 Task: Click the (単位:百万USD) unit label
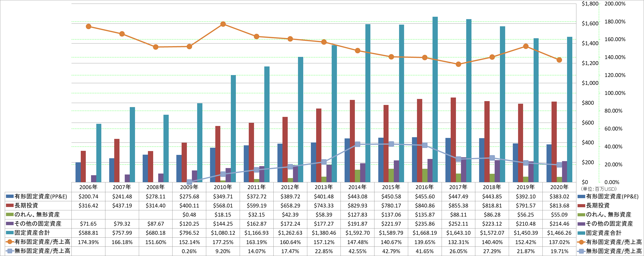(599, 189)
